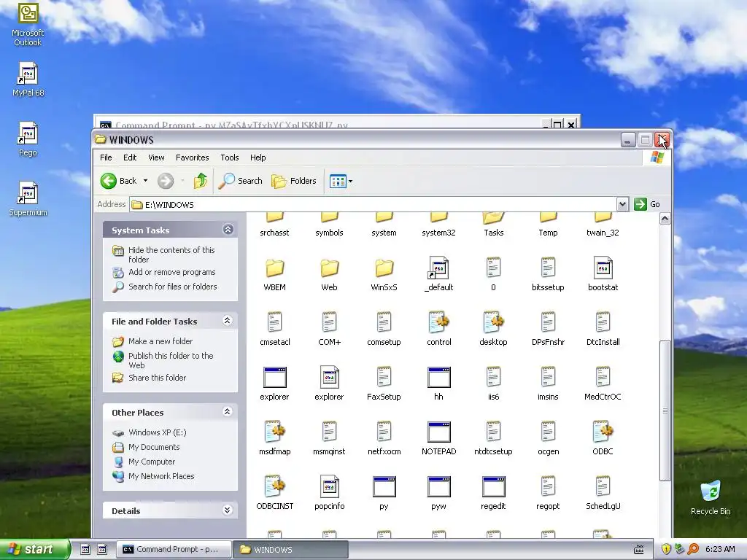747x560 pixels.
Task: Click Publish this folder to the Web
Action: 171,360
